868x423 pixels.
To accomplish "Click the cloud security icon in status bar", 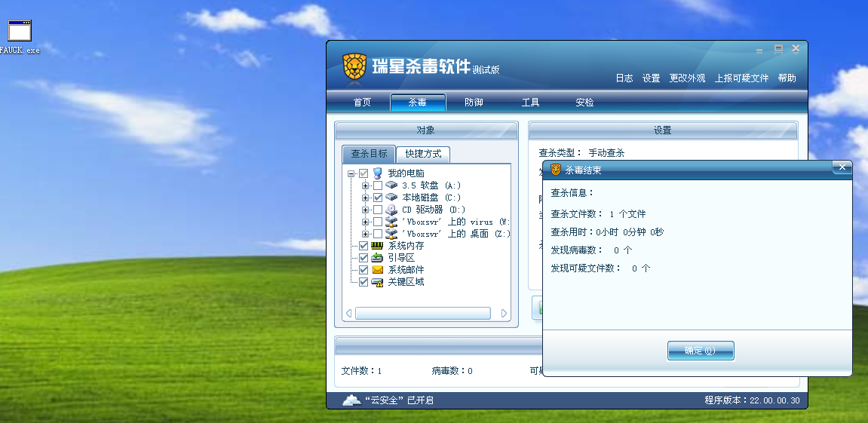I will [x=351, y=400].
